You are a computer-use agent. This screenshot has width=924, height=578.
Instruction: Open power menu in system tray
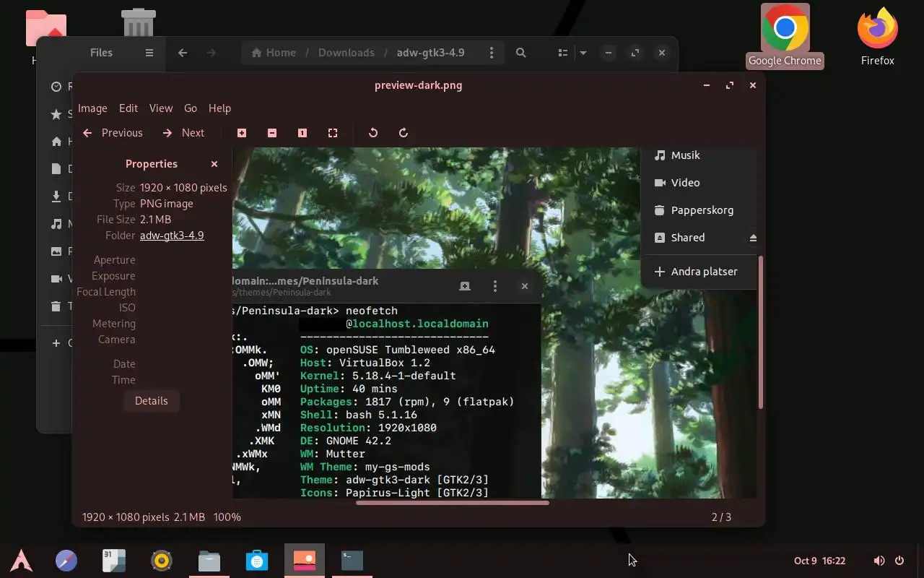899,561
